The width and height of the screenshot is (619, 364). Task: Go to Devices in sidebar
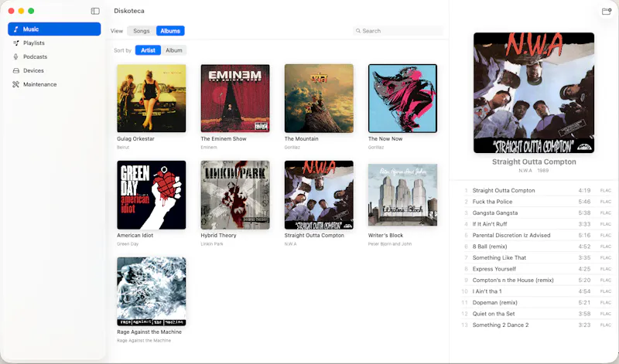(x=54, y=70)
